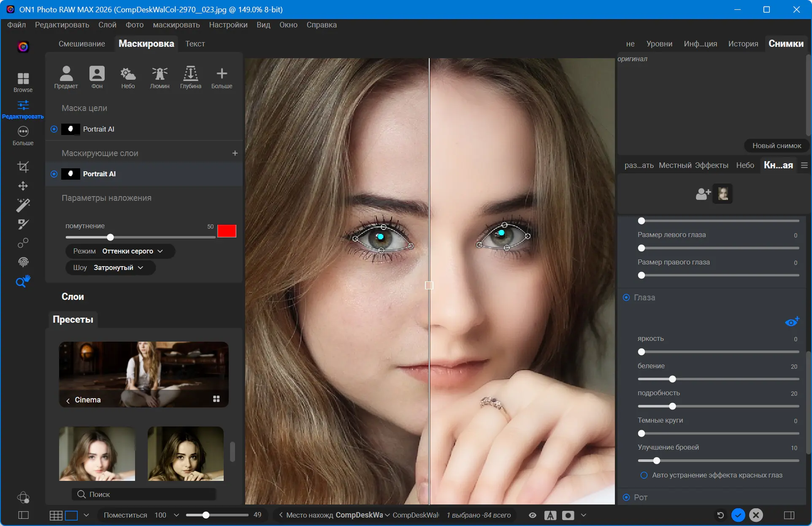This screenshot has width=812, height=526.
Task: Click the add face icon in portrait panel
Action: [703, 194]
